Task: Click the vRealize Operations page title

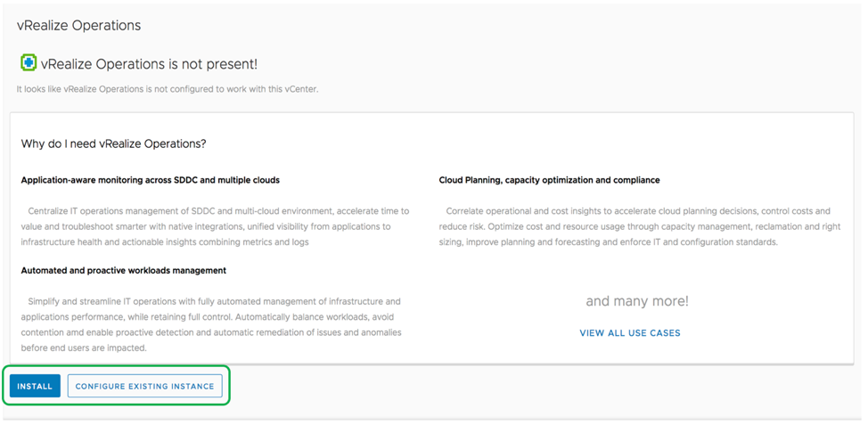Action: click(78, 26)
